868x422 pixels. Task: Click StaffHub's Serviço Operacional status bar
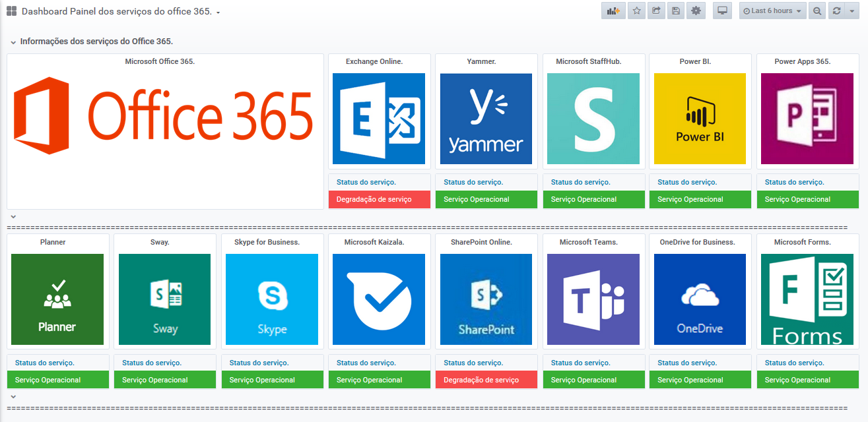594,199
